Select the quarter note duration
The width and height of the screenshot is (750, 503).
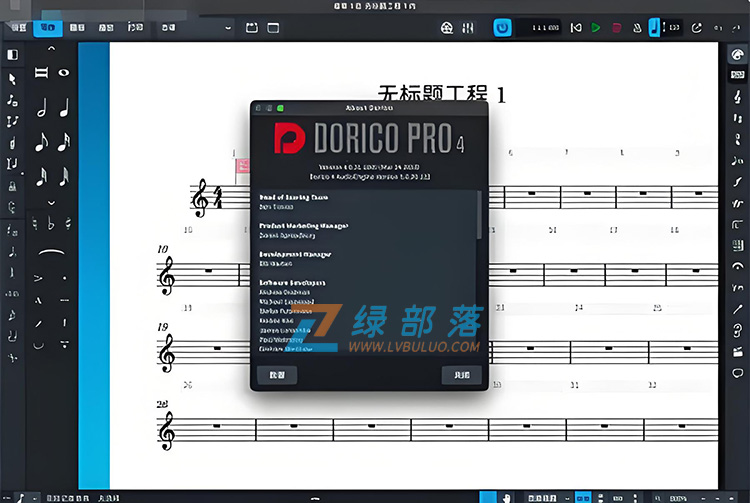pos(64,108)
